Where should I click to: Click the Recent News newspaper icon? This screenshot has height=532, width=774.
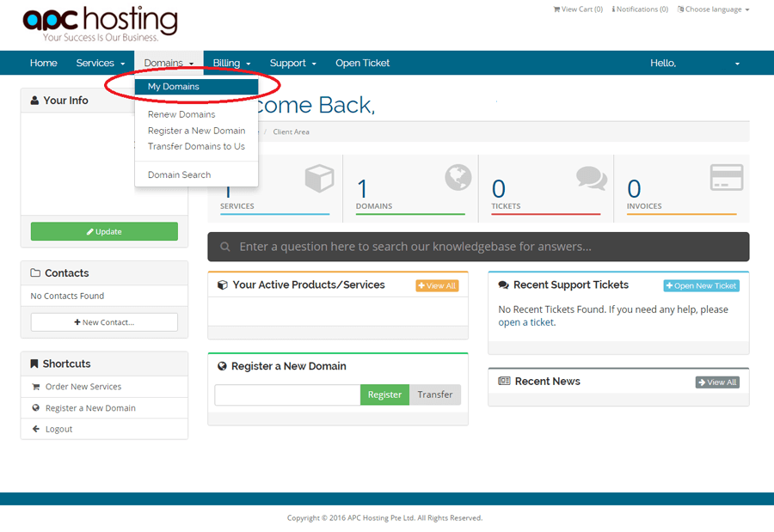click(x=504, y=381)
